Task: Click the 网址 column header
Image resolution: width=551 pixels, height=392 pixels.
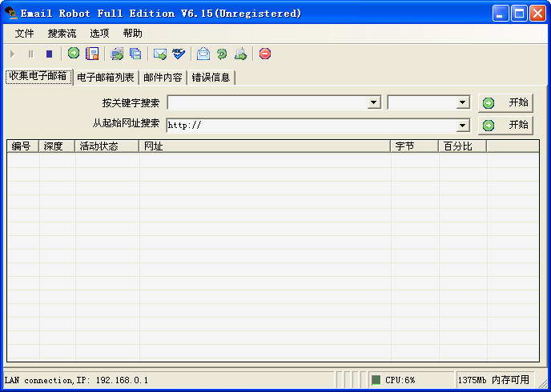Action: click(265, 146)
